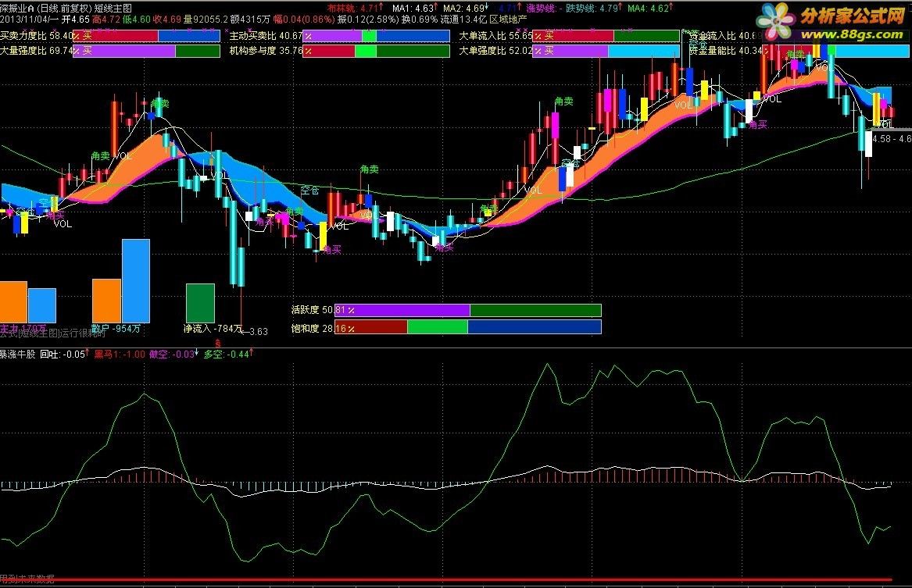
Task: Click the volume value 量92055.2
Action: pyautogui.click(x=206, y=20)
